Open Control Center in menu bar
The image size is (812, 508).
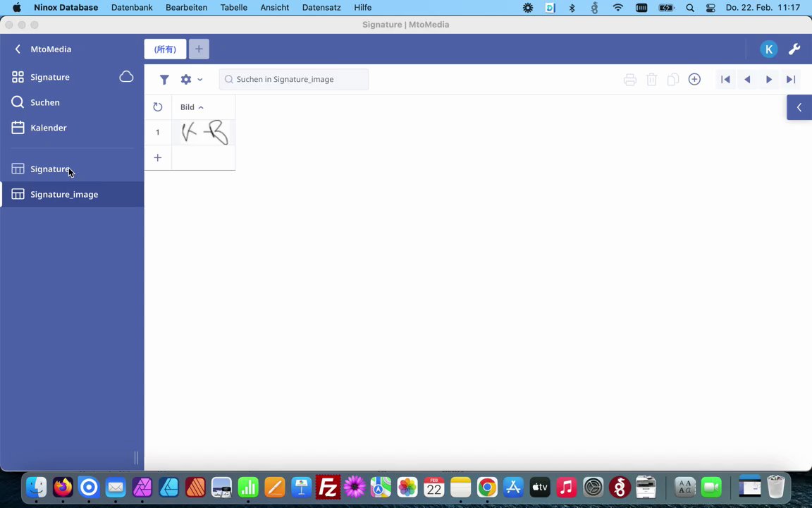pyautogui.click(x=710, y=8)
